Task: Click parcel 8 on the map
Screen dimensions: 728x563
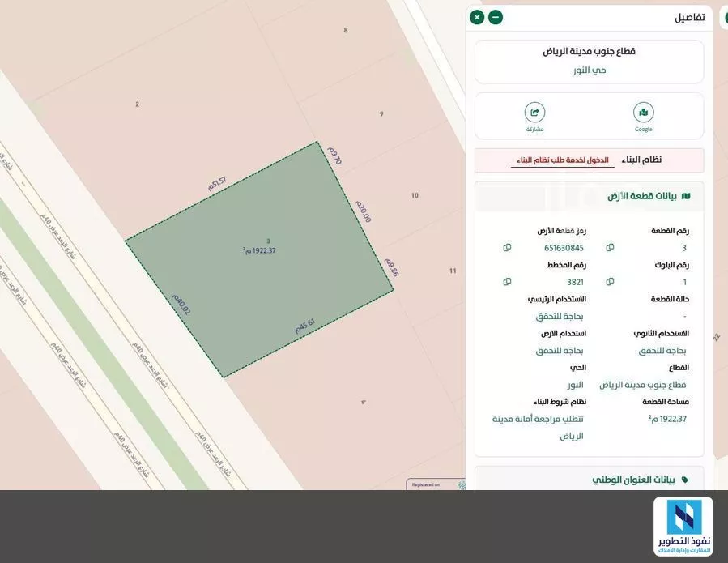Action: click(346, 30)
